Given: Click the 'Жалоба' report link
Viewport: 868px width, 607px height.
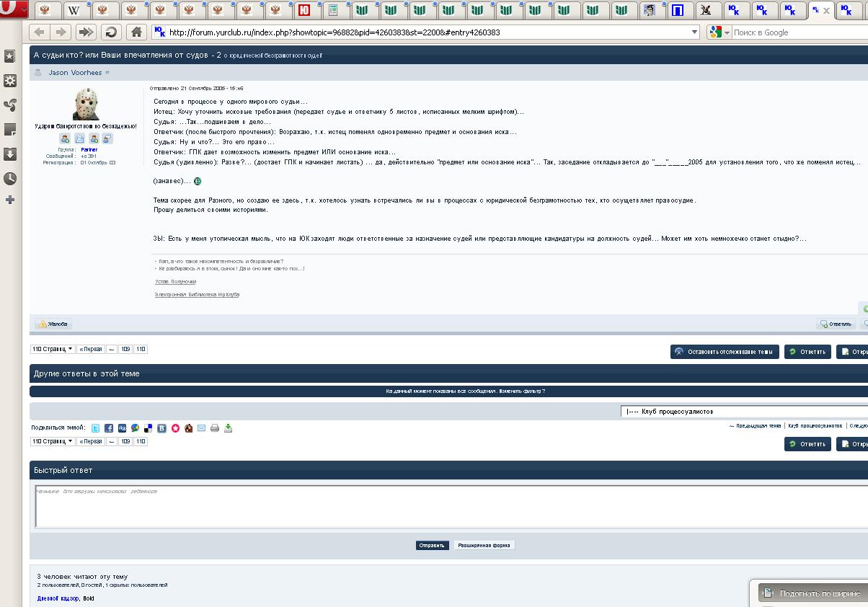Looking at the screenshot, I should (54, 324).
